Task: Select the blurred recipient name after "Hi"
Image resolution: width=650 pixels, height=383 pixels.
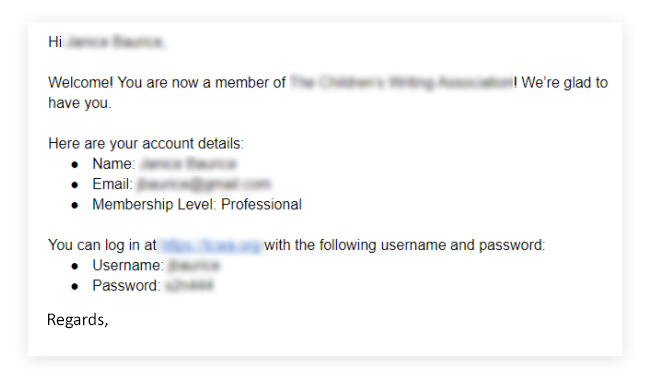Action: pos(115,42)
